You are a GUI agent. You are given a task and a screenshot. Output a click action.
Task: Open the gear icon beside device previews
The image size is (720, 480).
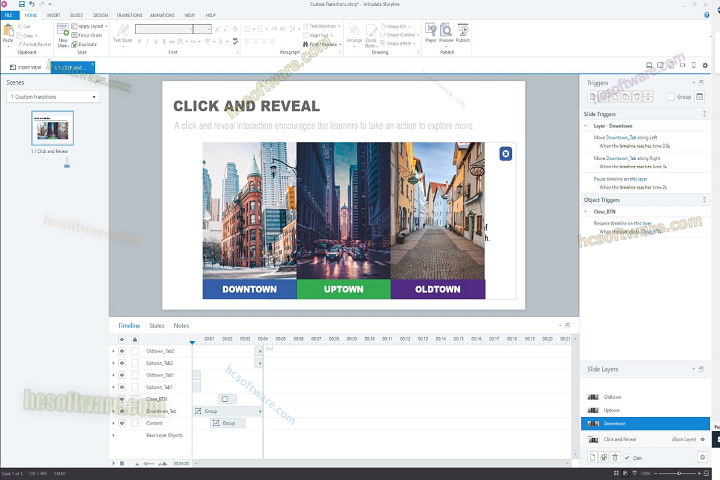click(x=705, y=65)
